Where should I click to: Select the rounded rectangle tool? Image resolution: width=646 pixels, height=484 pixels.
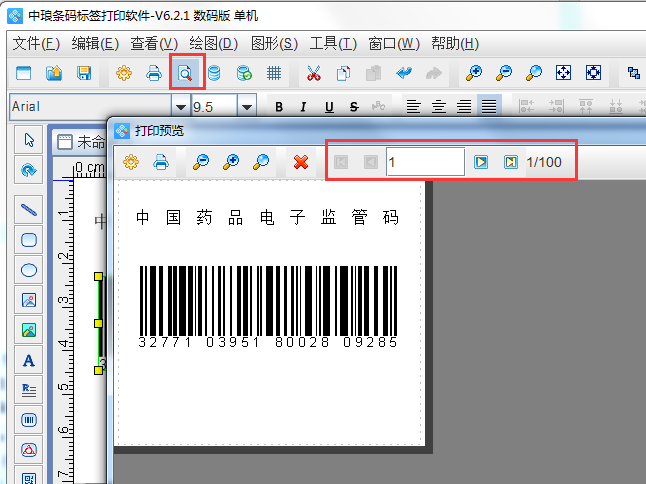click(28, 240)
